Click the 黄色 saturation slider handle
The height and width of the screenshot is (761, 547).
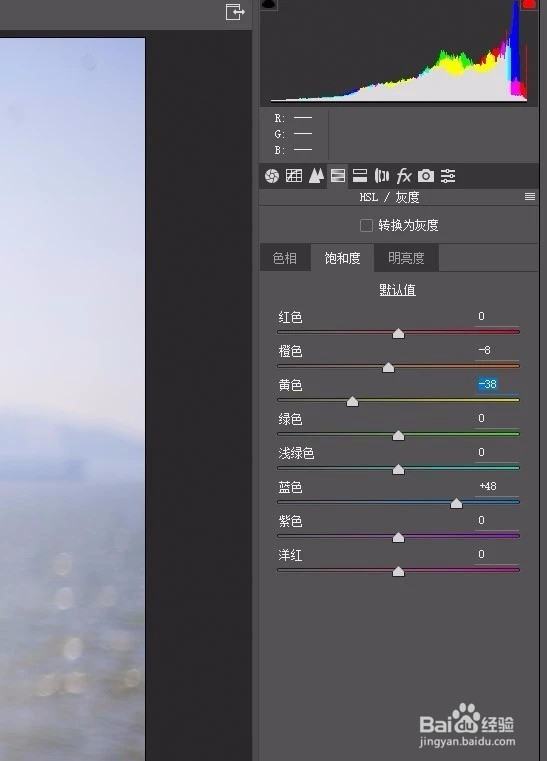pyautogui.click(x=352, y=401)
